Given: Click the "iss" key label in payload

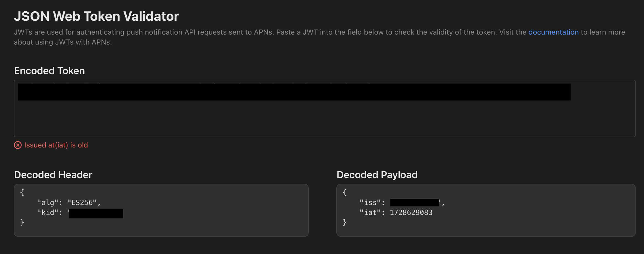Looking at the screenshot, I should tap(370, 203).
